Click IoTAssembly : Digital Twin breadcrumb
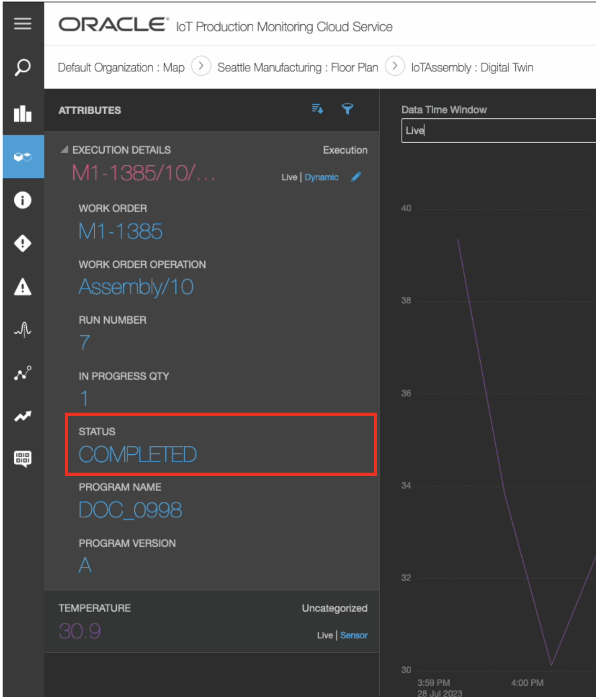 coord(472,67)
